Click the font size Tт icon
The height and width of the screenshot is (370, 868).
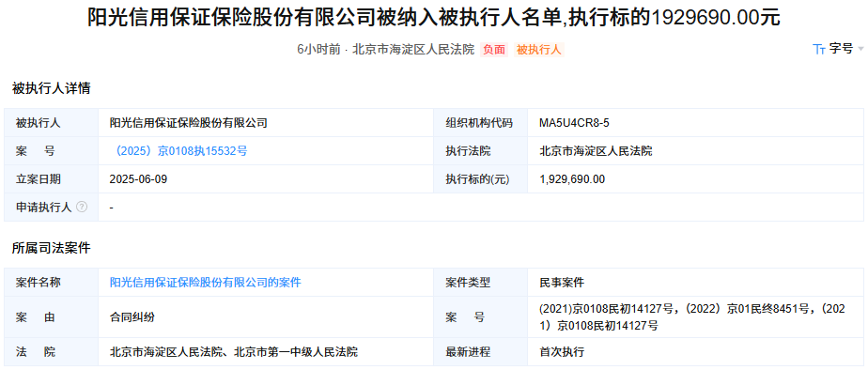tap(819, 49)
